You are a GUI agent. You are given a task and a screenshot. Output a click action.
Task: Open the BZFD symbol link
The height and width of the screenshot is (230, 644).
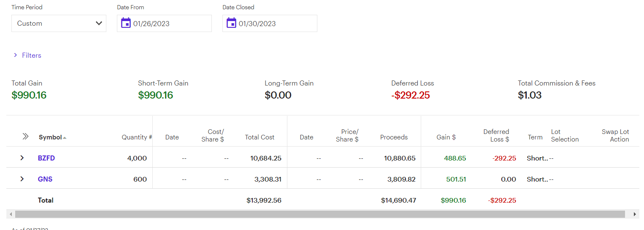click(x=46, y=158)
